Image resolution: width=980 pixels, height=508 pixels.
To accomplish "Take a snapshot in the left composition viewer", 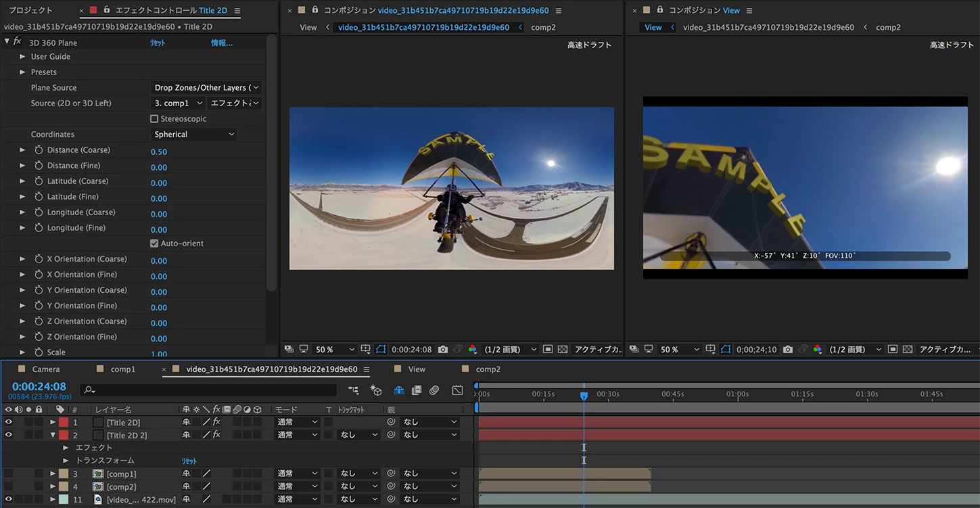I will pyautogui.click(x=442, y=350).
